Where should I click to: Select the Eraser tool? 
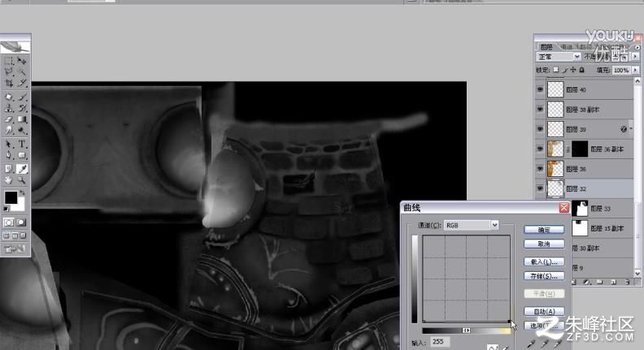[9, 119]
